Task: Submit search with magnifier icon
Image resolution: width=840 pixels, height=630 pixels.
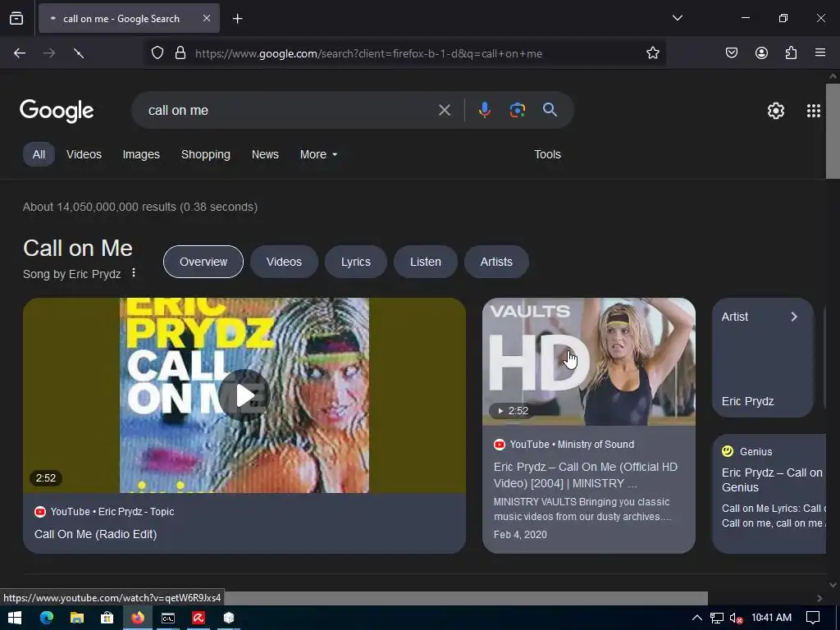Action: tap(550, 110)
